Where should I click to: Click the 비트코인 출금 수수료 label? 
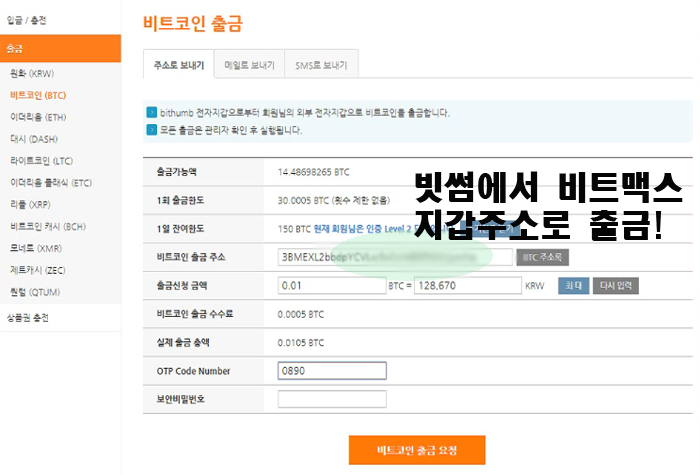[195, 314]
